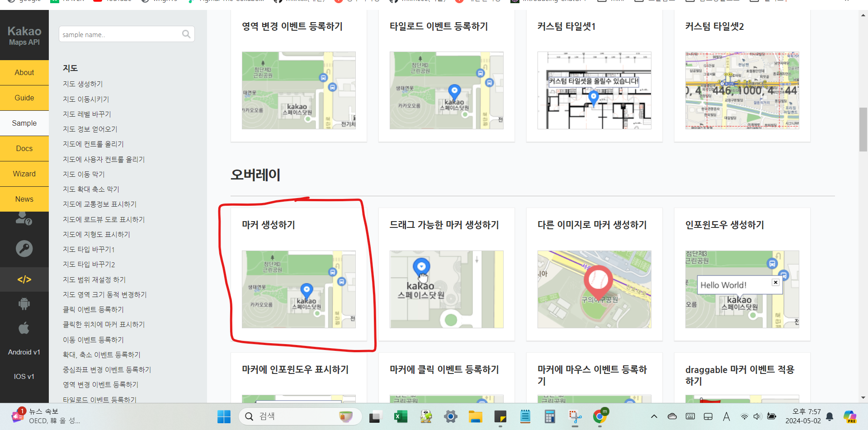Open the 커스텀 타일셋2 thumbnail

click(742, 90)
